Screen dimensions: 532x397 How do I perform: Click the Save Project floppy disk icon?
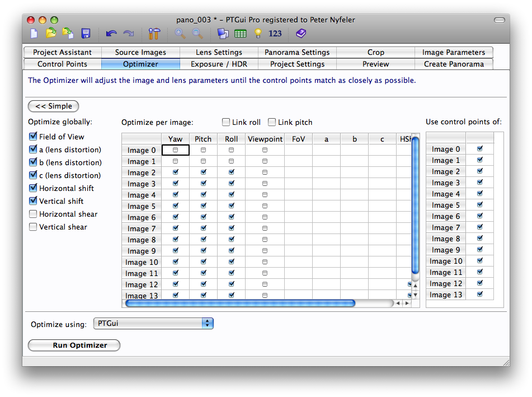(86, 34)
